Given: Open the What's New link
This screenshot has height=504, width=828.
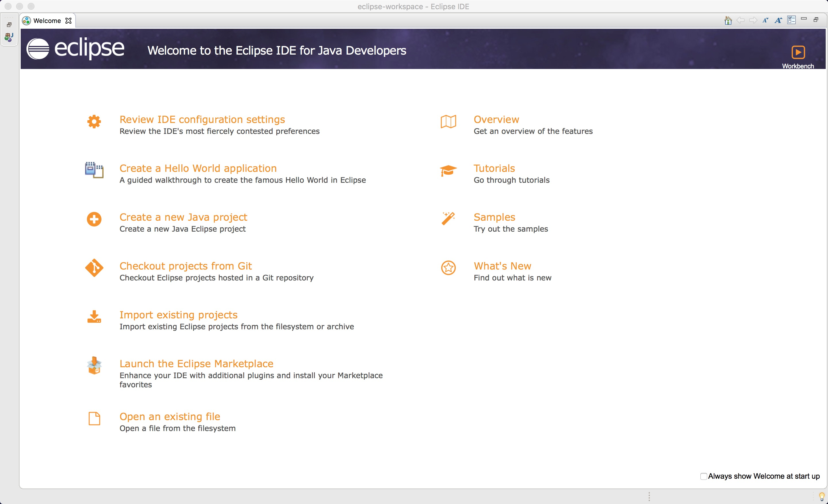Looking at the screenshot, I should pyautogui.click(x=502, y=266).
